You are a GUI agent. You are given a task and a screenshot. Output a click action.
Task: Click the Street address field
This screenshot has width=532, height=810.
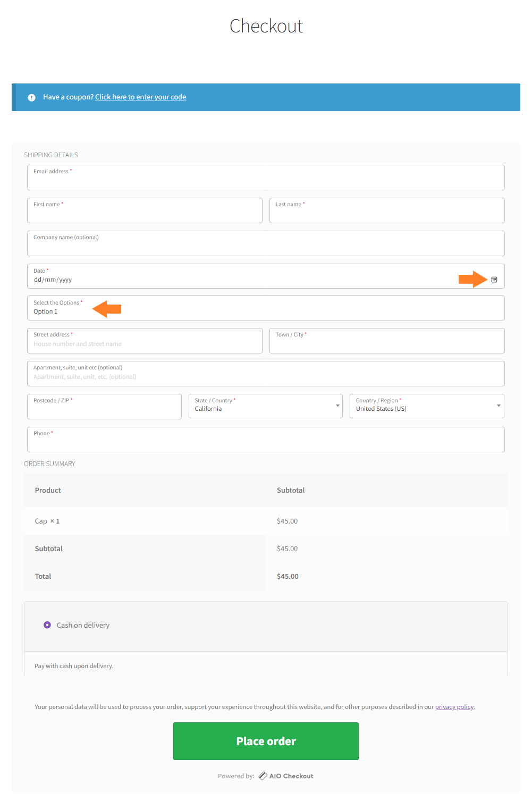click(x=145, y=341)
